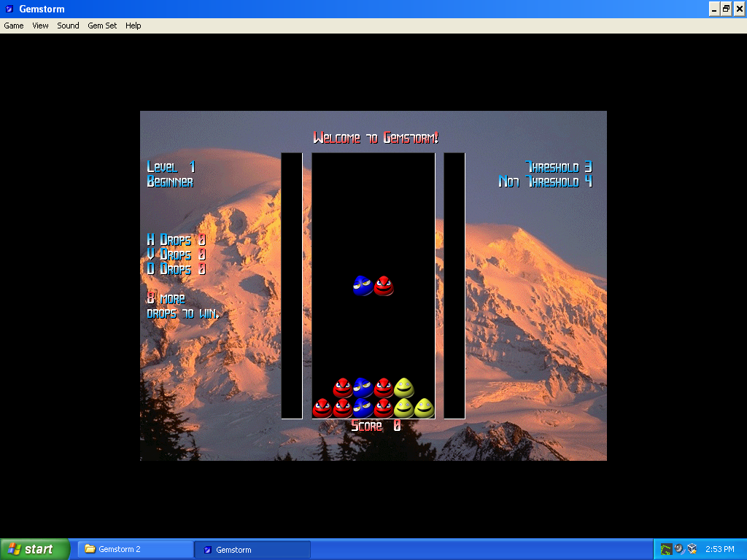Screen dimensions: 747x560
Task: Open the Gem Set menu
Action: click(102, 26)
